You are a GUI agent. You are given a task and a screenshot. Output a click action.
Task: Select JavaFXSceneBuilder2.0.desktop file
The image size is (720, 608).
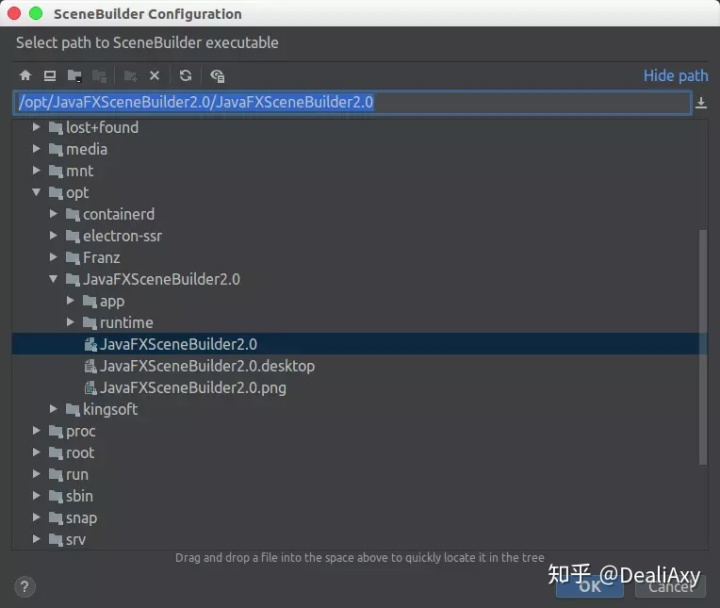pyautogui.click(x=359, y=366)
